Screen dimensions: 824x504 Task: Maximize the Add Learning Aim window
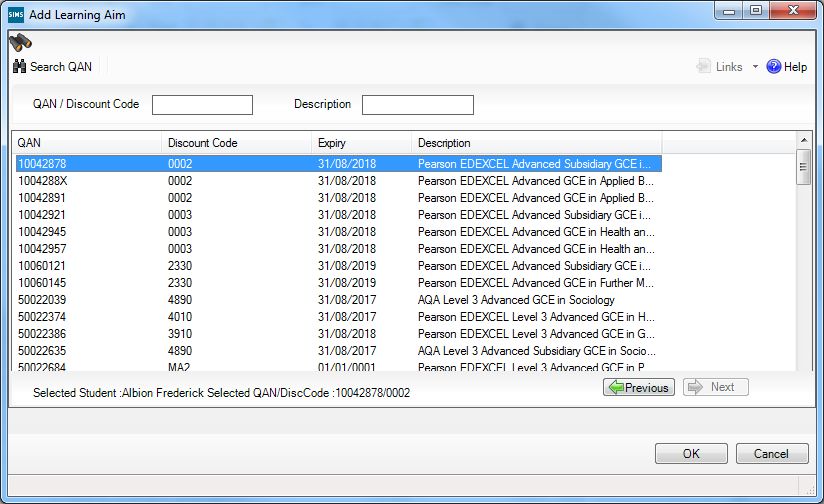point(756,10)
